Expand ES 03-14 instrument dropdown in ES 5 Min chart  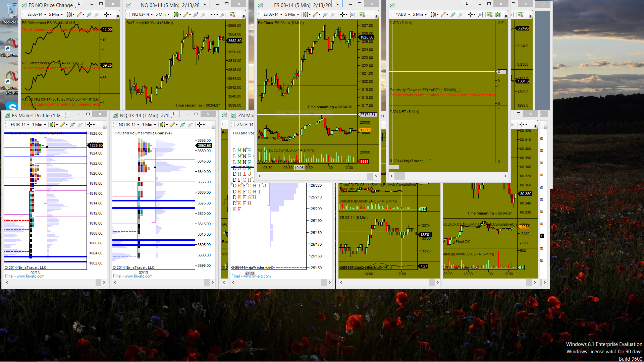point(273,14)
